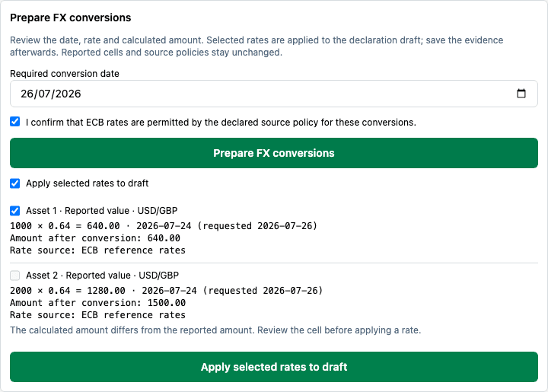The height and width of the screenshot is (392, 548).
Task: Click the Asset 2 · Reported value label
Action: 103,276
